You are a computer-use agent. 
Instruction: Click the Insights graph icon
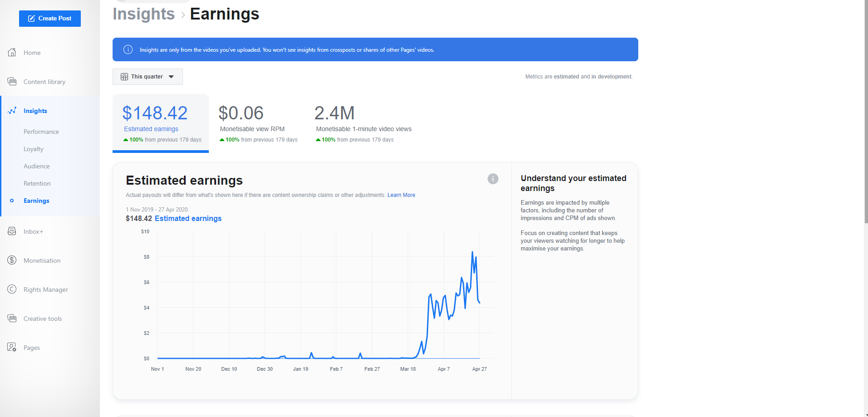tap(12, 110)
